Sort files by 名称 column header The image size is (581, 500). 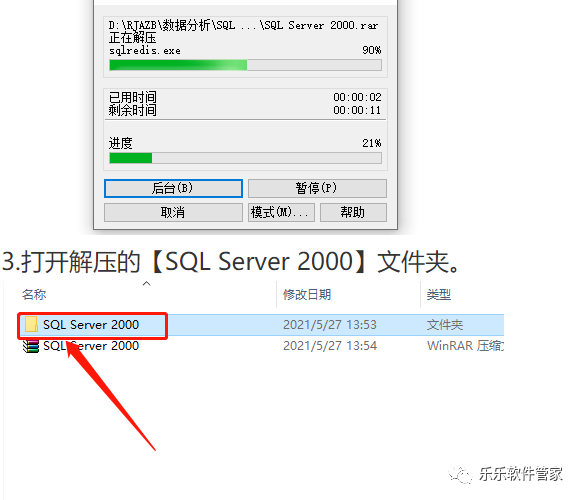34,295
